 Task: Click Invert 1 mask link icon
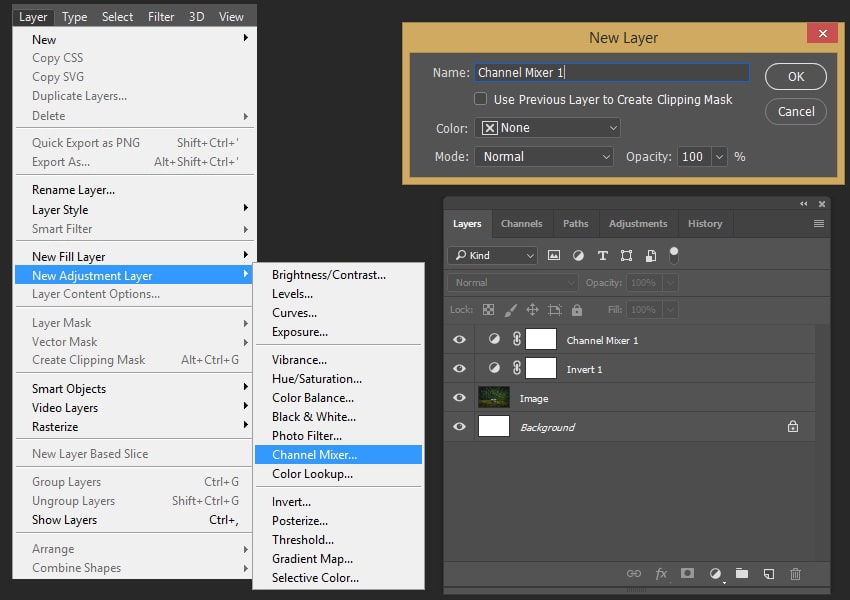(x=517, y=368)
